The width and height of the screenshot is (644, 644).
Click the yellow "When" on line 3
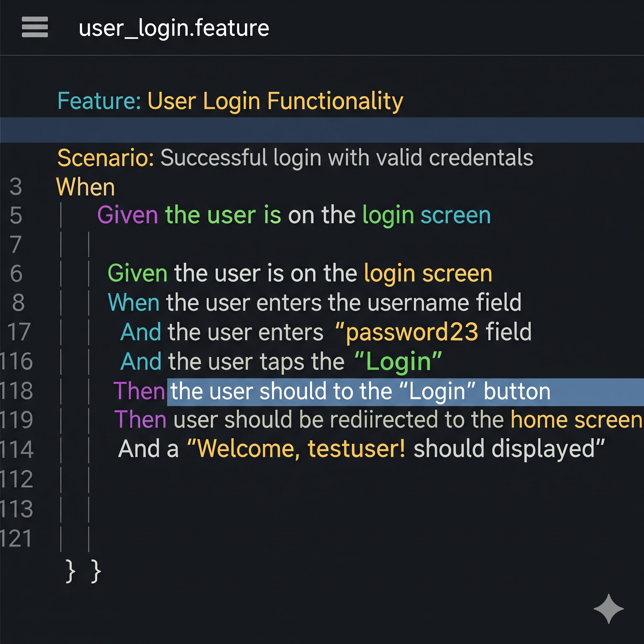(85, 187)
